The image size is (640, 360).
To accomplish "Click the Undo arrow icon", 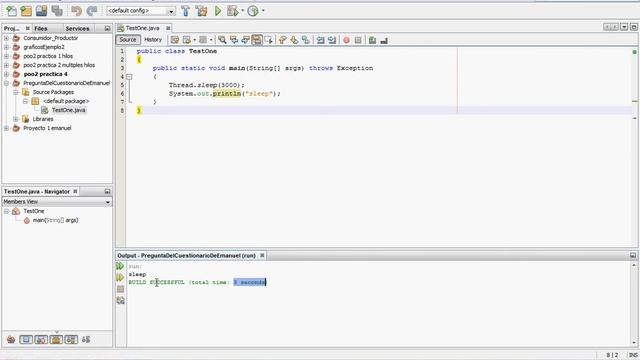I will (76, 11).
